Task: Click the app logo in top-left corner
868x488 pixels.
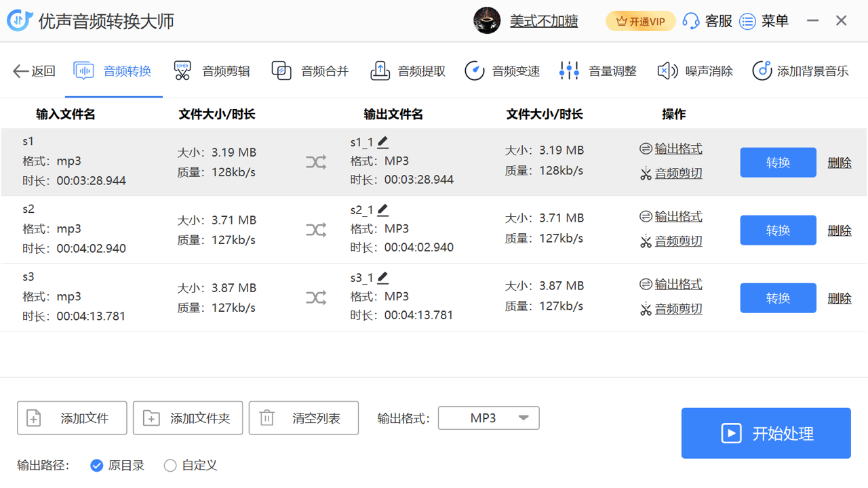Action: point(20,21)
